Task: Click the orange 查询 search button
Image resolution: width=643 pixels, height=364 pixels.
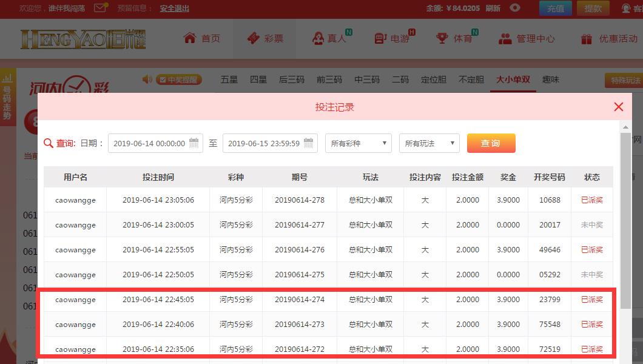Action: tap(491, 143)
